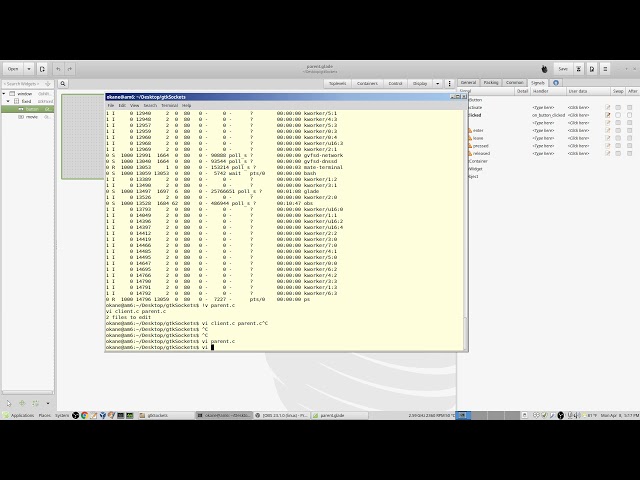This screenshot has height=480, width=640.
Task: Select the button row in widget tree
Action: click(28, 109)
